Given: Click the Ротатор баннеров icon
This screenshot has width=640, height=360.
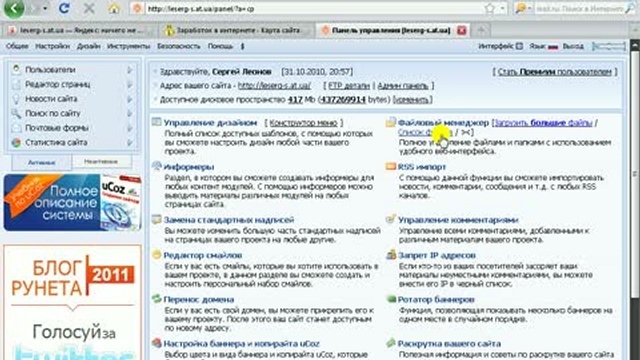Looking at the screenshot, I should [x=391, y=299].
